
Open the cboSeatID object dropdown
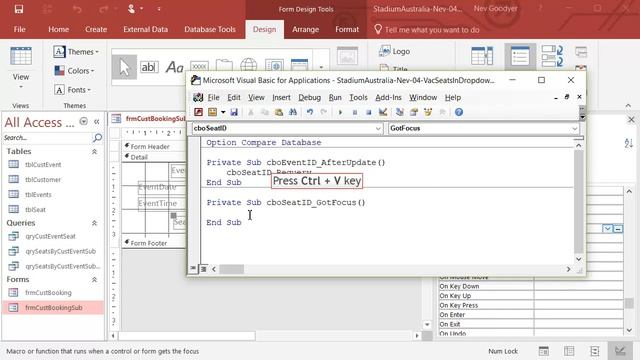pos(378,129)
